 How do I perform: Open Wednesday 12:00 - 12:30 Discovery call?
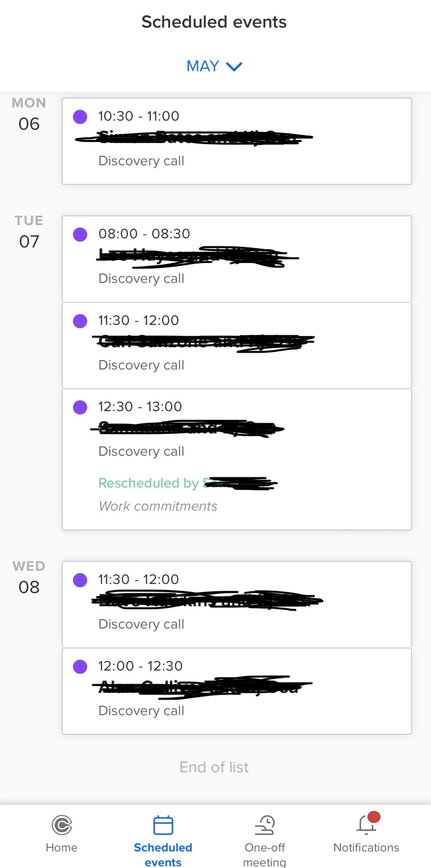coord(237,691)
